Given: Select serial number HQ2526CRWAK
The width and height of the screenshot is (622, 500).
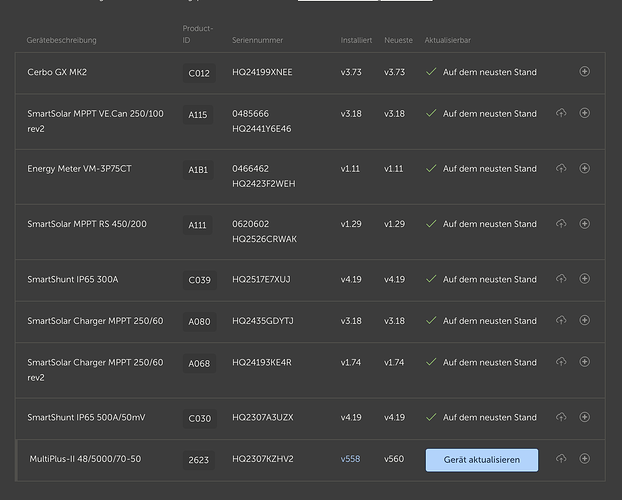Looking at the screenshot, I should (x=264, y=239).
